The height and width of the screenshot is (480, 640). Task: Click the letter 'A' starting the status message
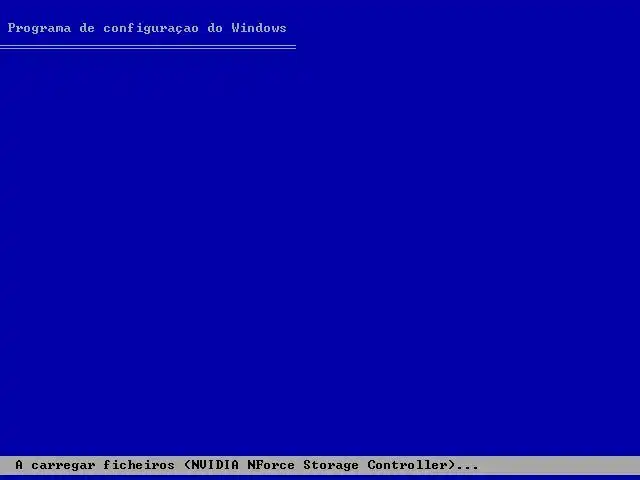pyautogui.click(x=19, y=464)
